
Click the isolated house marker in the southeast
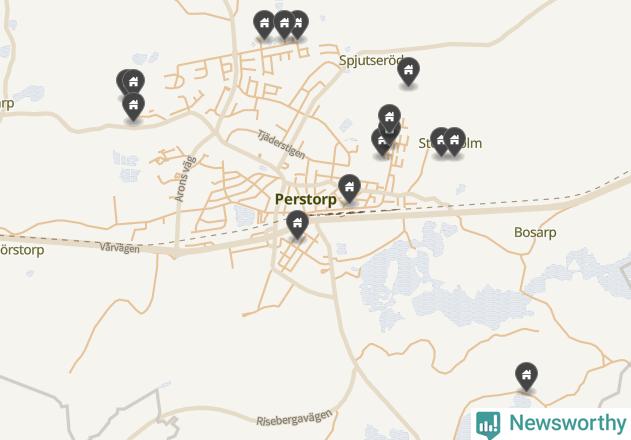(526, 376)
